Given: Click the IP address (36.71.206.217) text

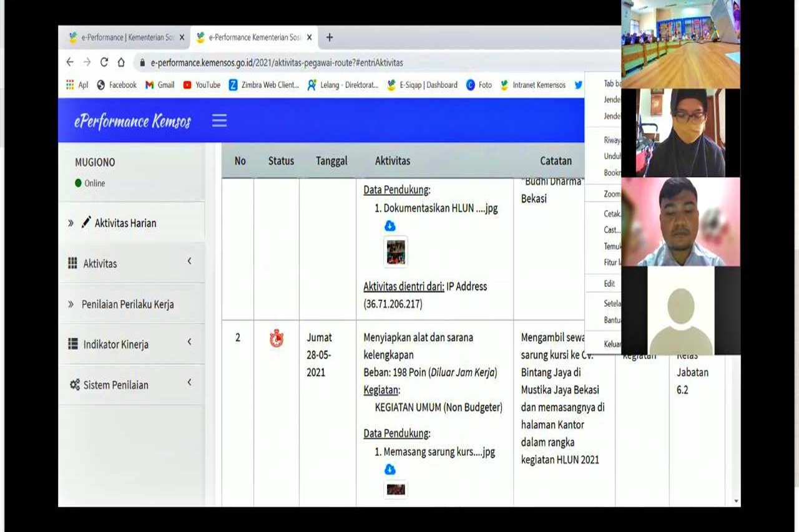Looking at the screenshot, I should pyautogui.click(x=393, y=304).
